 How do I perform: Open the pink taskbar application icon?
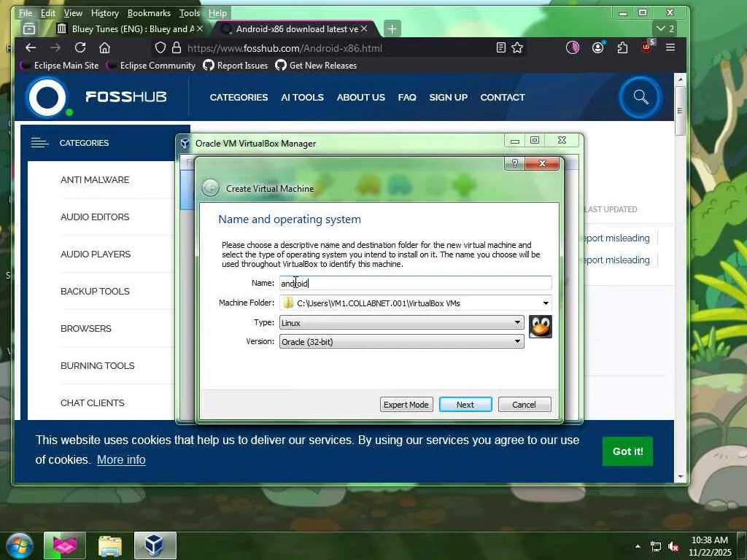pos(65,545)
